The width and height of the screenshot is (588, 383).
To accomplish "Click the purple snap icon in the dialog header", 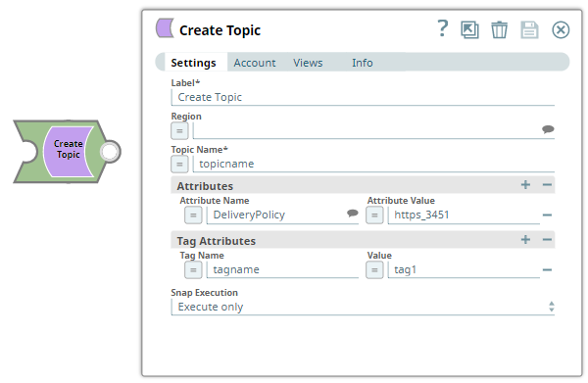I will point(165,28).
